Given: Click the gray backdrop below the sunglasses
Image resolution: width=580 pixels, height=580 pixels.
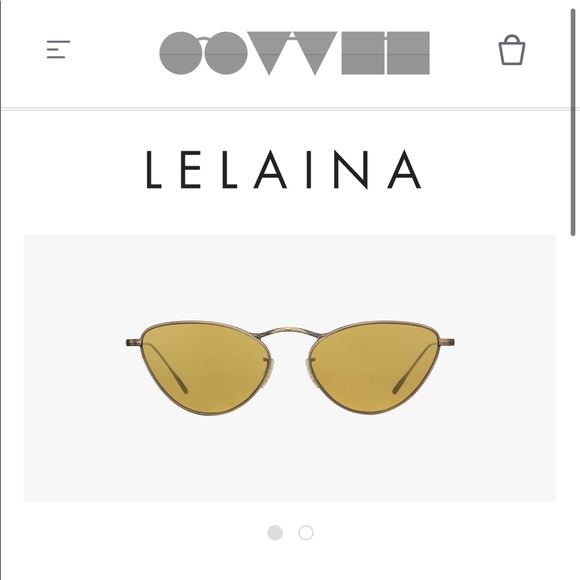Looking at the screenshot, I should (290, 459).
